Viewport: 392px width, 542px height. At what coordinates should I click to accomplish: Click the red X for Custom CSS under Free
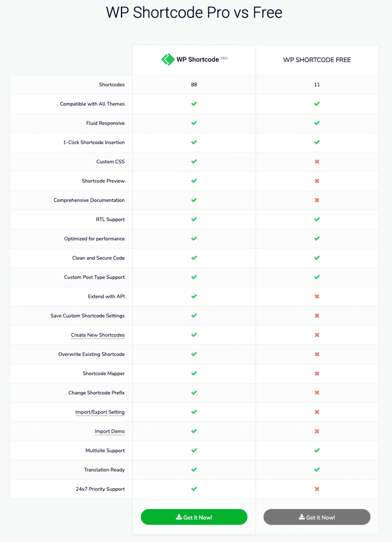(x=316, y=162)
